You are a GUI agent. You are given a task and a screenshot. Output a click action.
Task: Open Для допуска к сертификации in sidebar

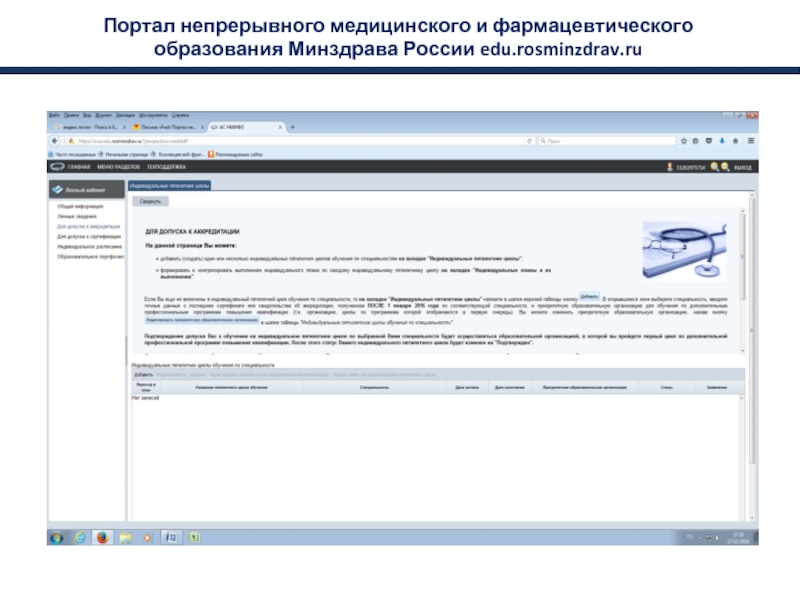(x=89, y=236)
